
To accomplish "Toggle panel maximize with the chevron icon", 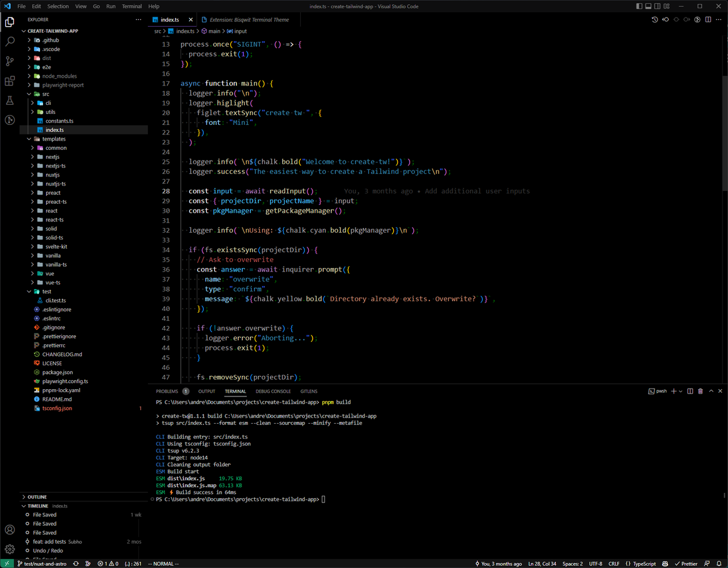I will [x=710, y=391].
